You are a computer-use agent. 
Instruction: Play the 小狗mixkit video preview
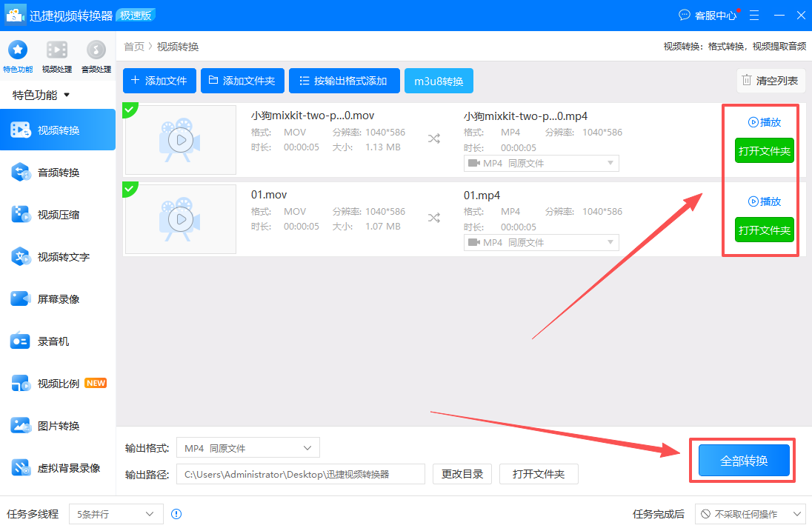coord(180,138)
